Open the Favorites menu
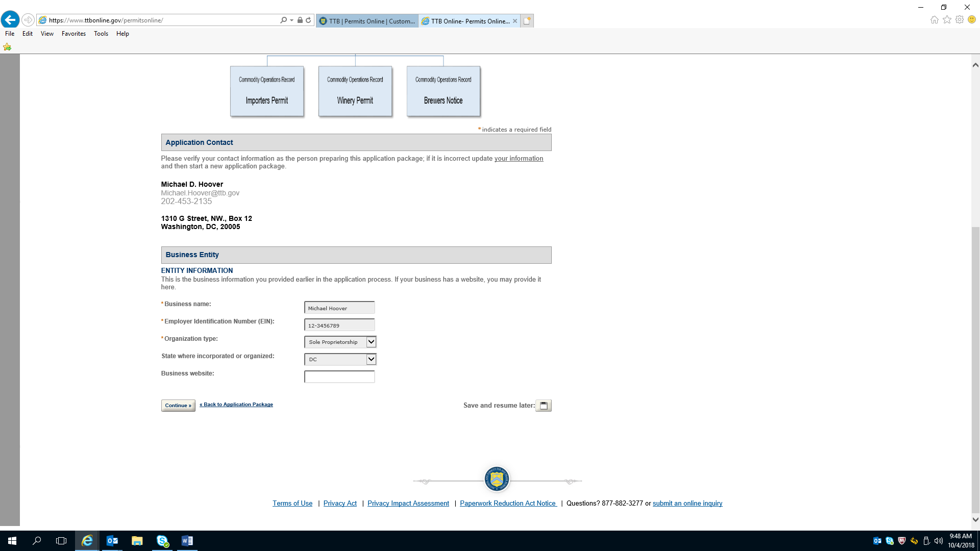Image resolution: width=980 pixels, height=551 pixels. click(73, 34)
